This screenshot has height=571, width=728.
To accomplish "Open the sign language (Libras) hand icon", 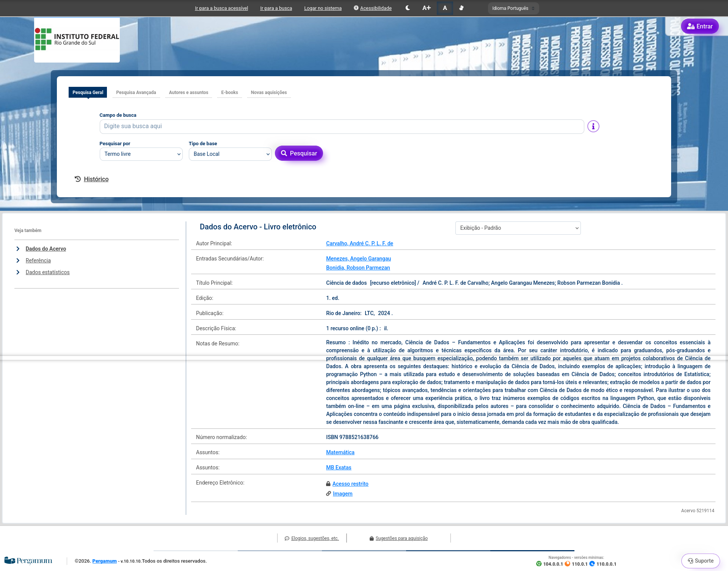I will pos(461,8).
